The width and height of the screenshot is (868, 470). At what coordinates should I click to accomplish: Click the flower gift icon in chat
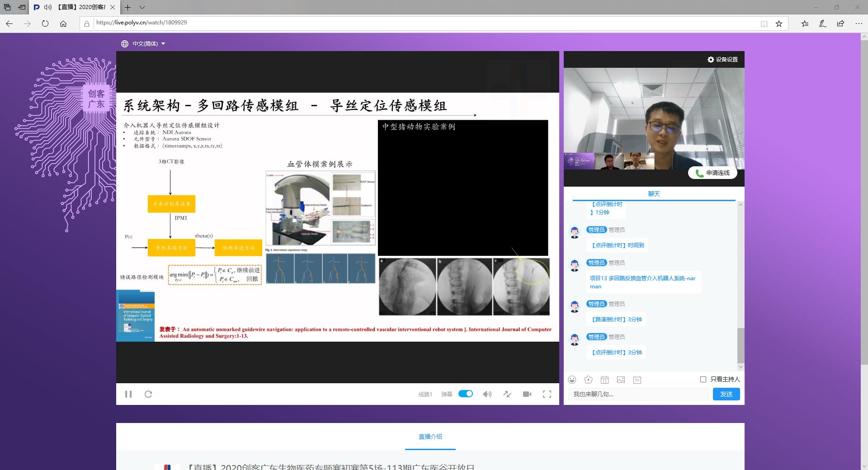tap(588, 380)
